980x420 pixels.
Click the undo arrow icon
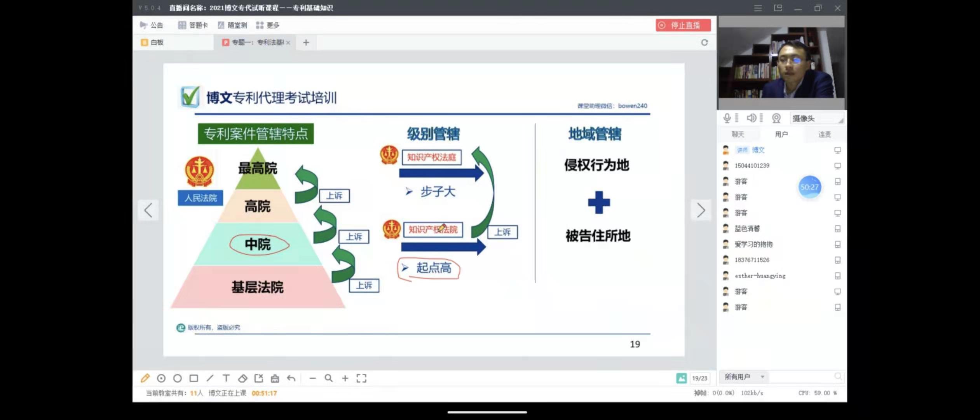(x=291, y=378)
